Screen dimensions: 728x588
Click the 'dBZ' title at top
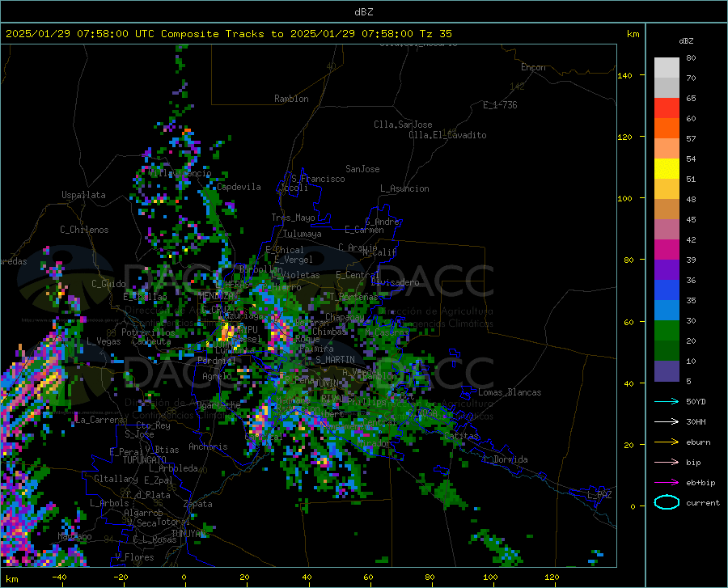(363, 12)
